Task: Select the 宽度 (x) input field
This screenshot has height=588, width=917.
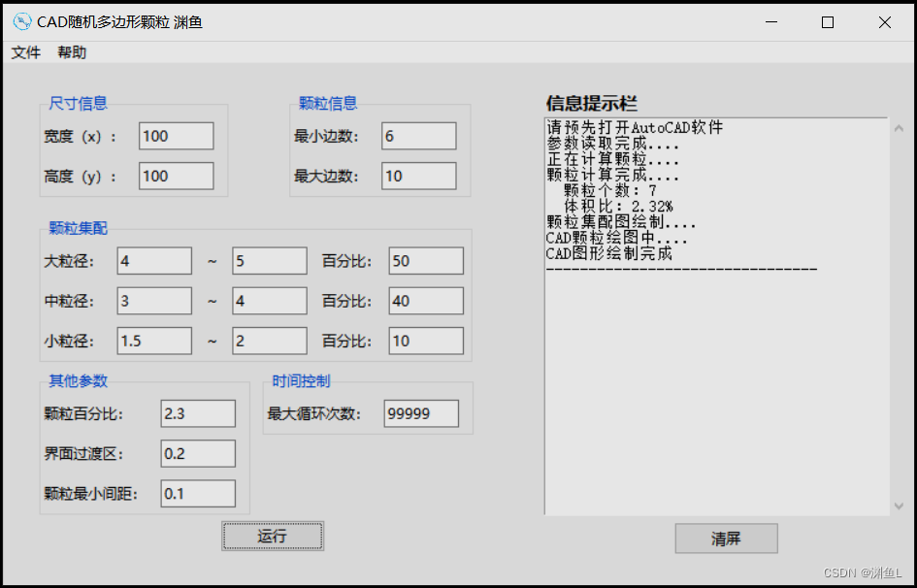Action: tap(176, 136)
